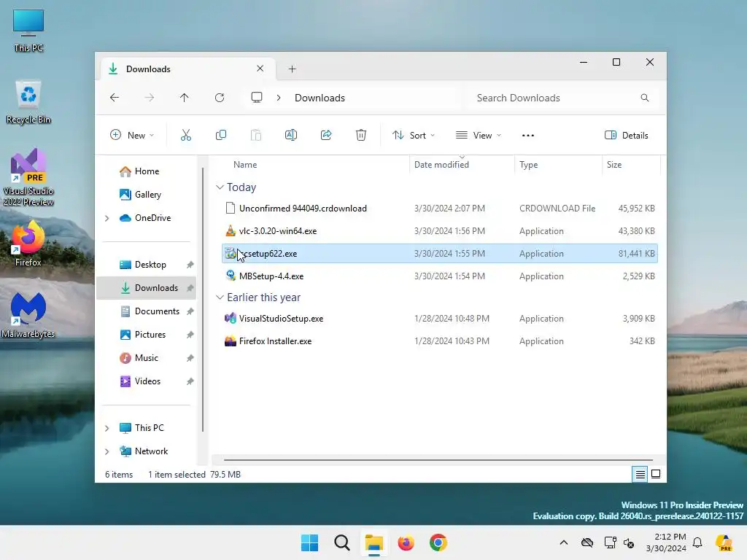Select Home in navigation pane

point(147,171)
